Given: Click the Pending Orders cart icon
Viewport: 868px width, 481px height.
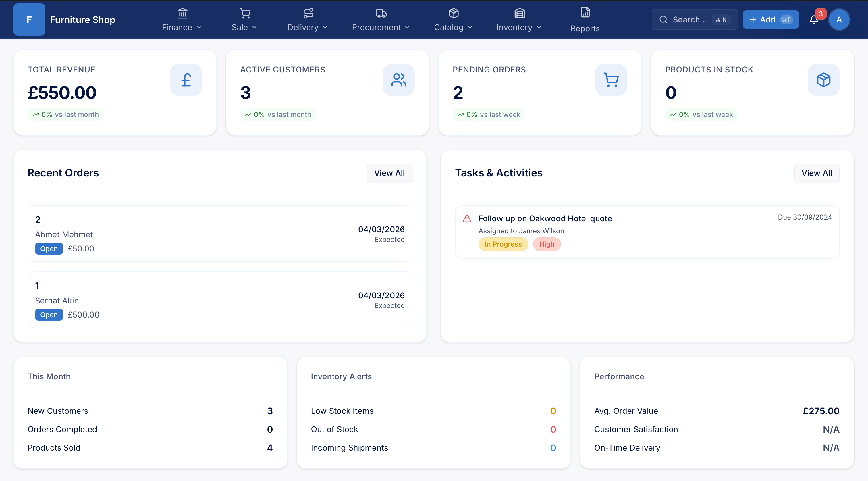Looking at the screenshot, I should coord(611,80).
